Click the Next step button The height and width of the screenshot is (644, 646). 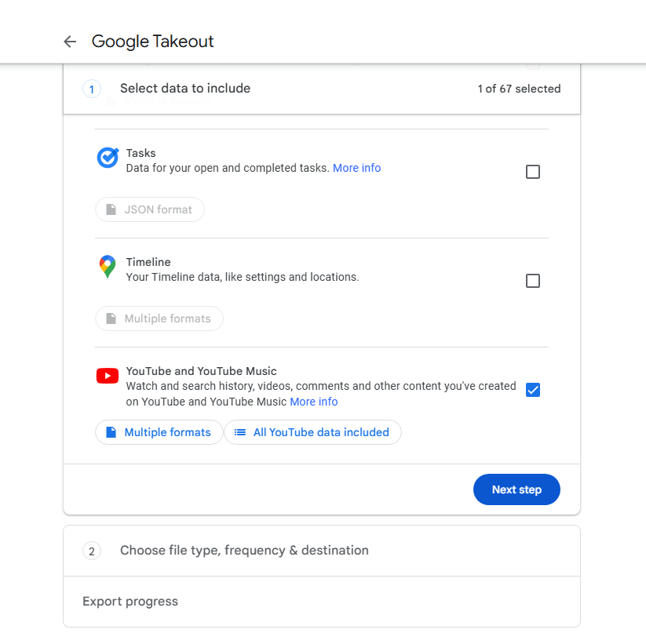(516, 489)
